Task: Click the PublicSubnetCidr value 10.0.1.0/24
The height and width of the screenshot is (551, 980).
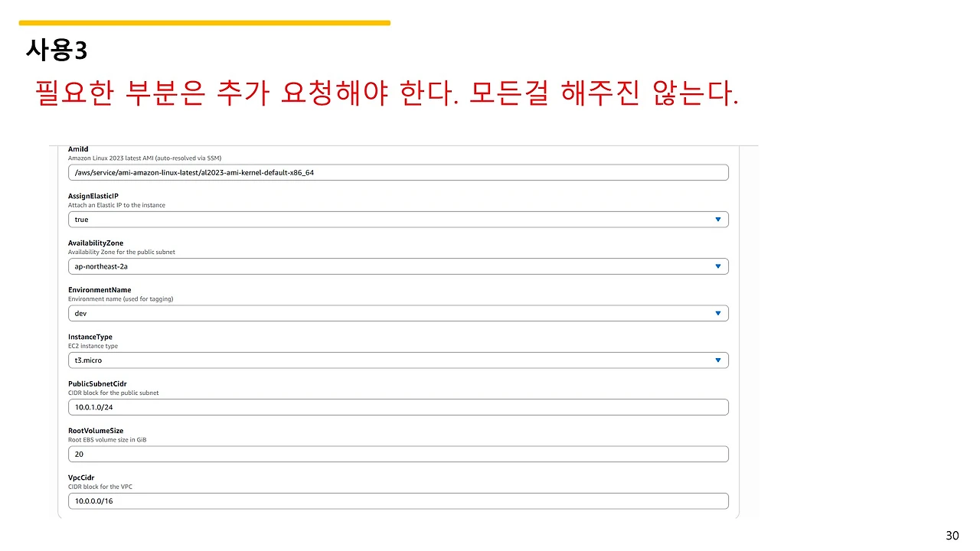Action: click(x=398, y=407)
